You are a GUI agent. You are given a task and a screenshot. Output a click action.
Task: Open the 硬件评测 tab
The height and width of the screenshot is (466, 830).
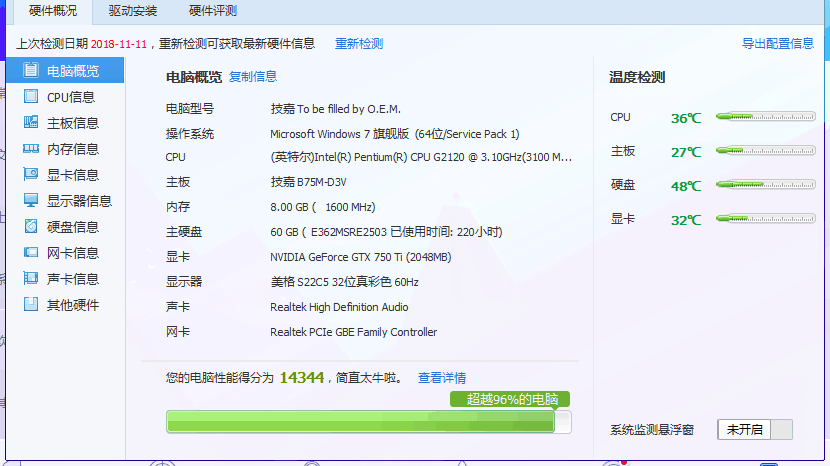click(x=213, y=11)
